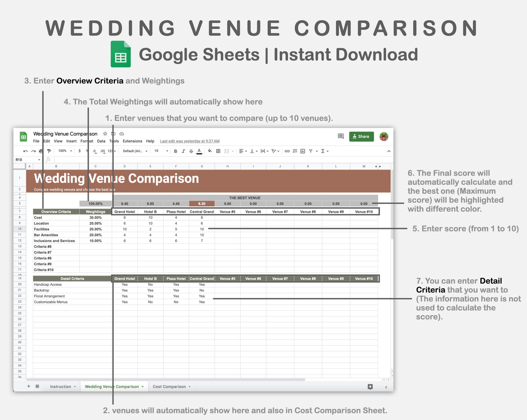The width and height of the screenshot is (527, 420).
Task: Open the Insert chart icon
Action: [x=302, y=151]
